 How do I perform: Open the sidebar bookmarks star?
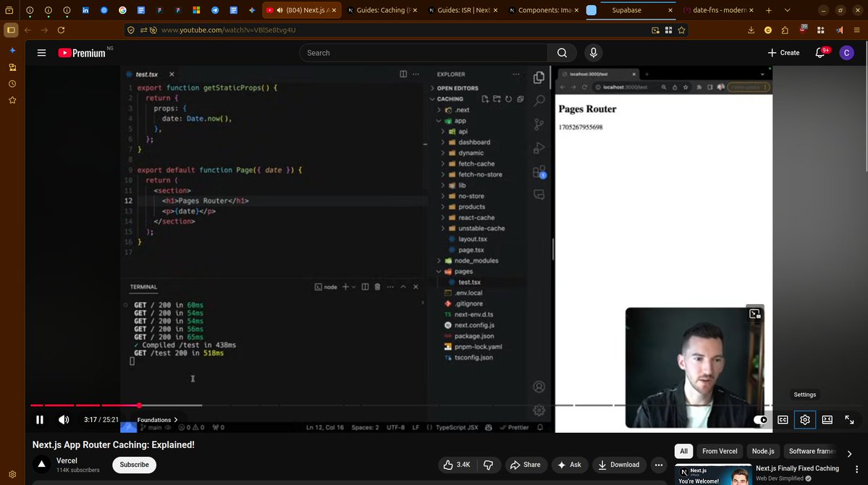pyautogui.click(x=12, y=100)
